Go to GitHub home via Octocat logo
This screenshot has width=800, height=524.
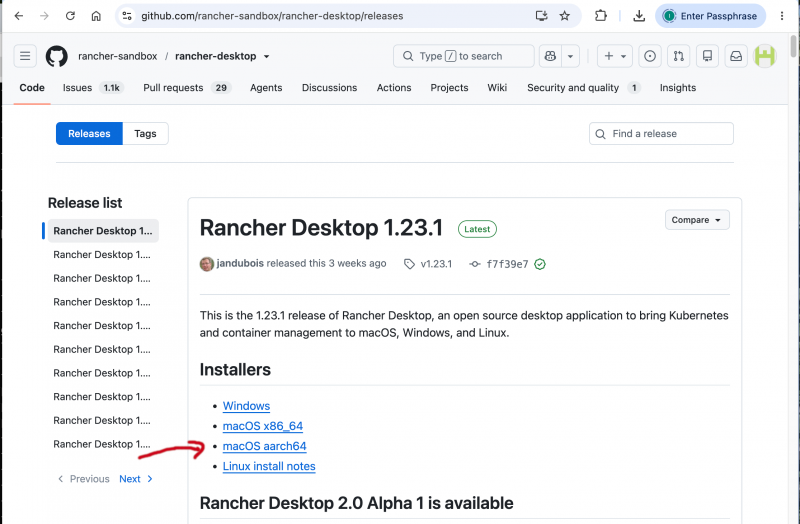[x=57, y=56]
